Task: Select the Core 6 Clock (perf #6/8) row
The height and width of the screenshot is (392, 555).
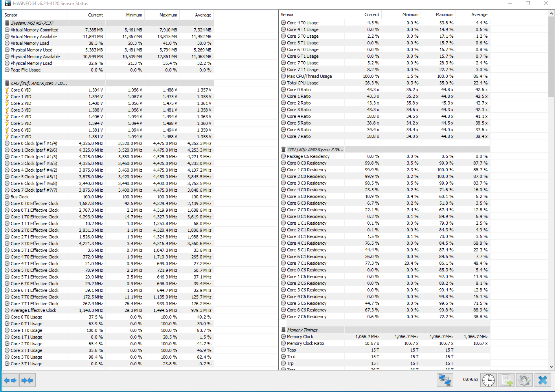Action: point(108,183)
